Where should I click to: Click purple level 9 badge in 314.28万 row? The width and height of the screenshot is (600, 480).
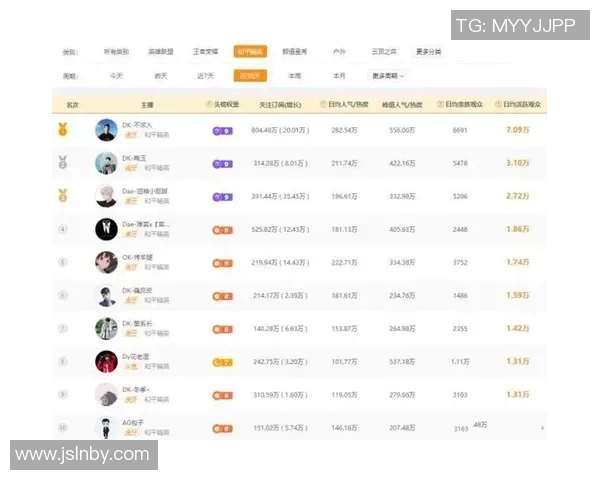223,164
